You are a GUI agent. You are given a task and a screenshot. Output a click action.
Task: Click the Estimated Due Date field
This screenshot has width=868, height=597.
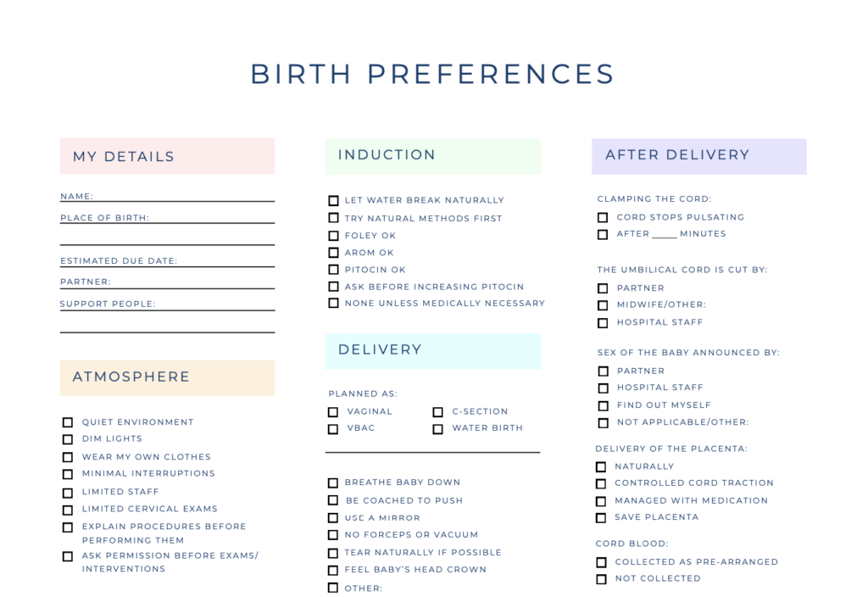(167, 261)
